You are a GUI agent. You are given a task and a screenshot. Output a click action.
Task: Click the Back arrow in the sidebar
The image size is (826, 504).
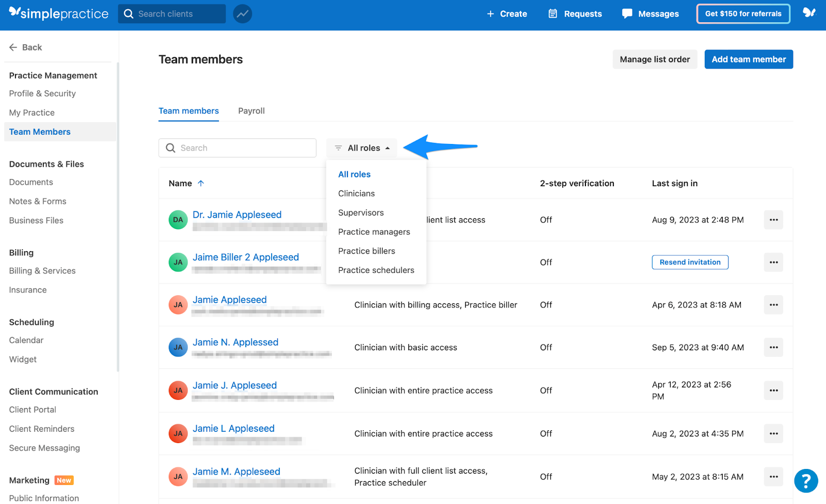tap(14, 47)
